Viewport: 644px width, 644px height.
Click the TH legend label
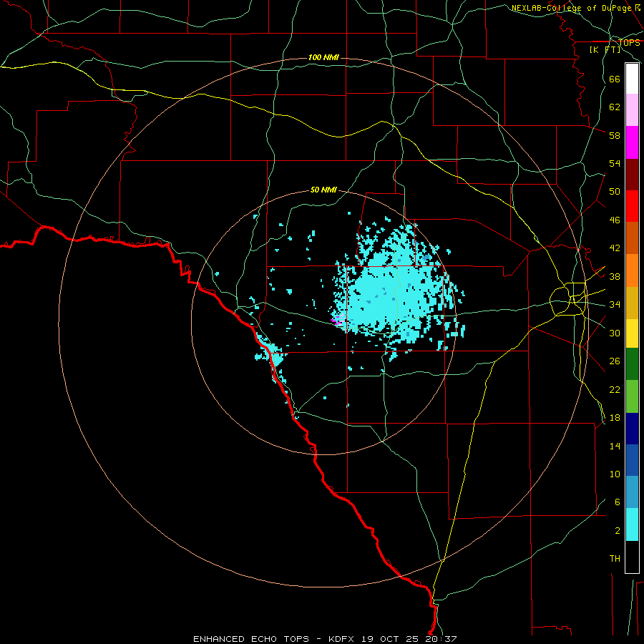pos(615,558)
